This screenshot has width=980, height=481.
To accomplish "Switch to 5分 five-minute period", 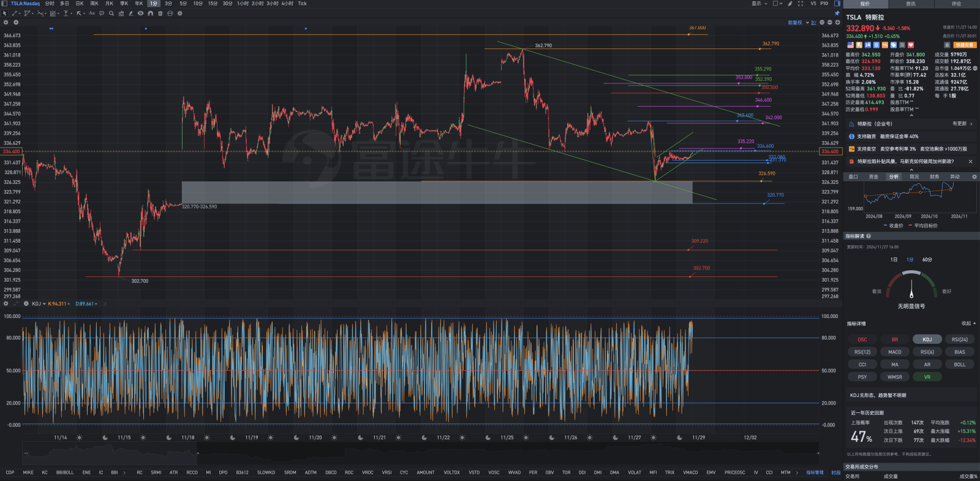I will (x=183, y=4).
